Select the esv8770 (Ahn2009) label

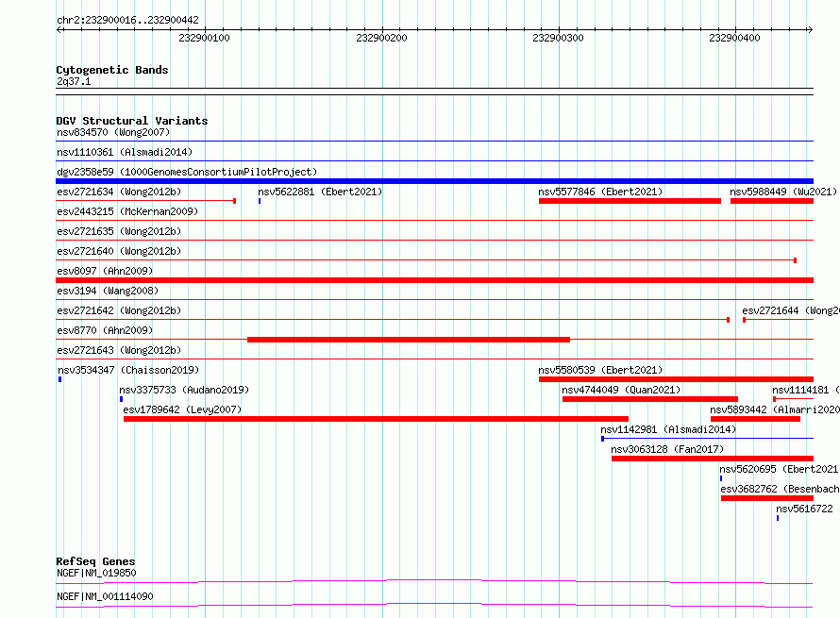click(105, 330)
